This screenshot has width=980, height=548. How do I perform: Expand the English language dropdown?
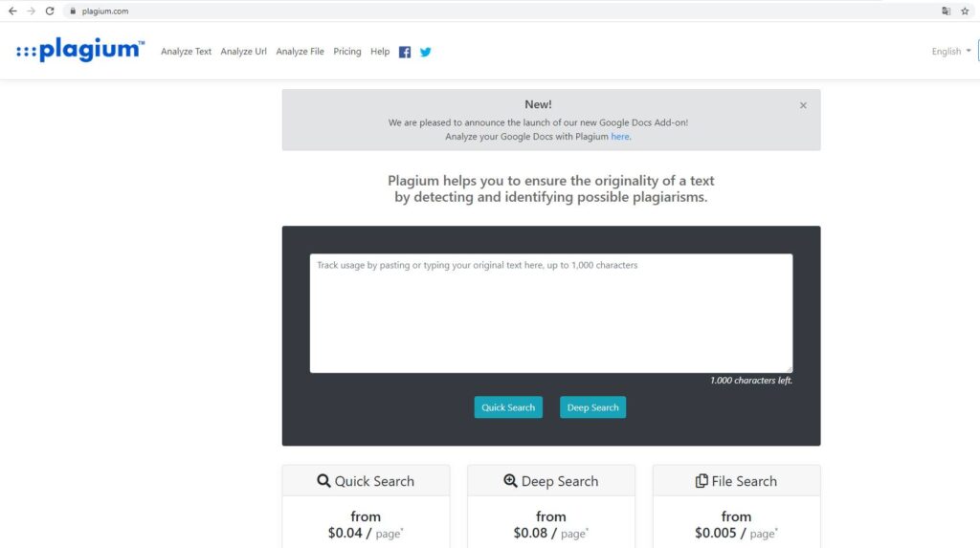coord(950,52)
